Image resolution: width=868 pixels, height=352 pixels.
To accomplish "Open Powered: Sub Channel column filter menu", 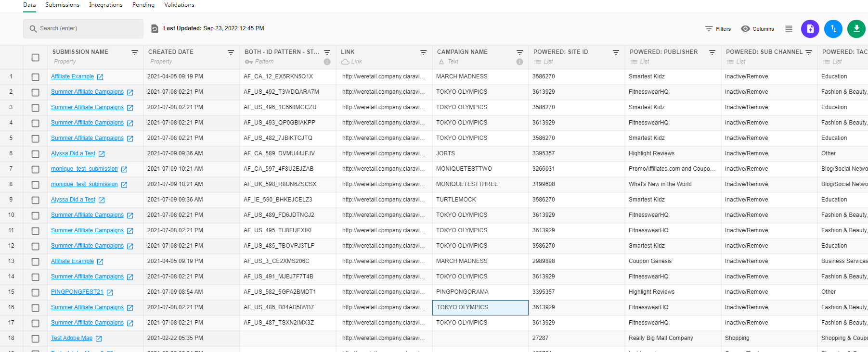I will (809, 52).
